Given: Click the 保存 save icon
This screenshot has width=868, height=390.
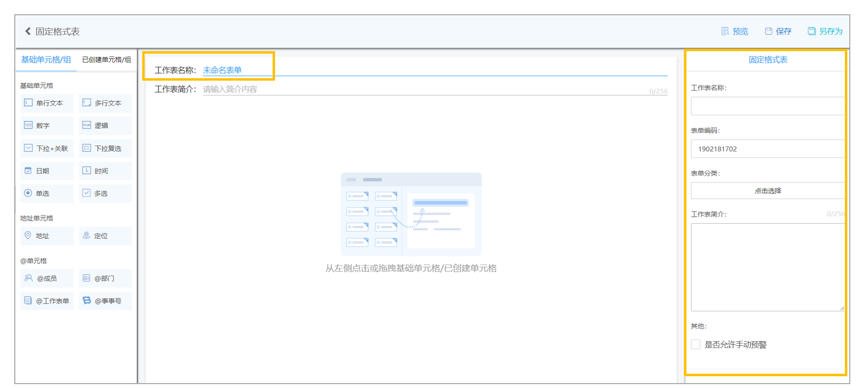Looking at the screenshot, I should tap(768, 31).
